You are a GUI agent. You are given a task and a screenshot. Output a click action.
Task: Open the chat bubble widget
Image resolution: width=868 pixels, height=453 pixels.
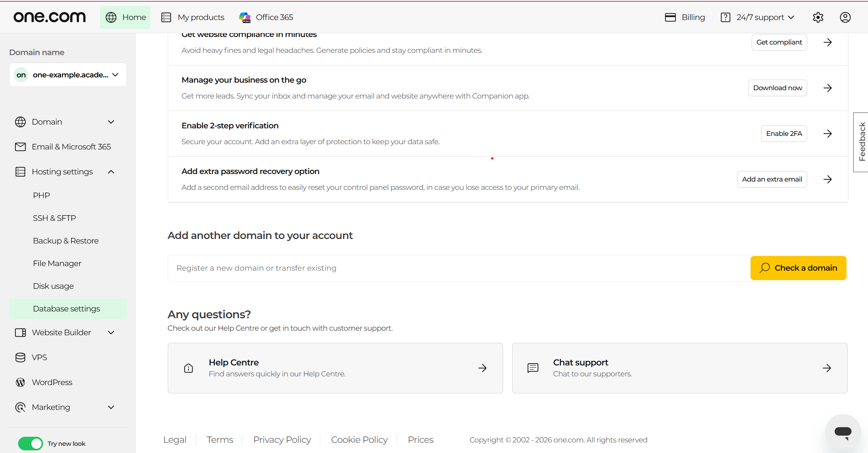pos(843,432)
